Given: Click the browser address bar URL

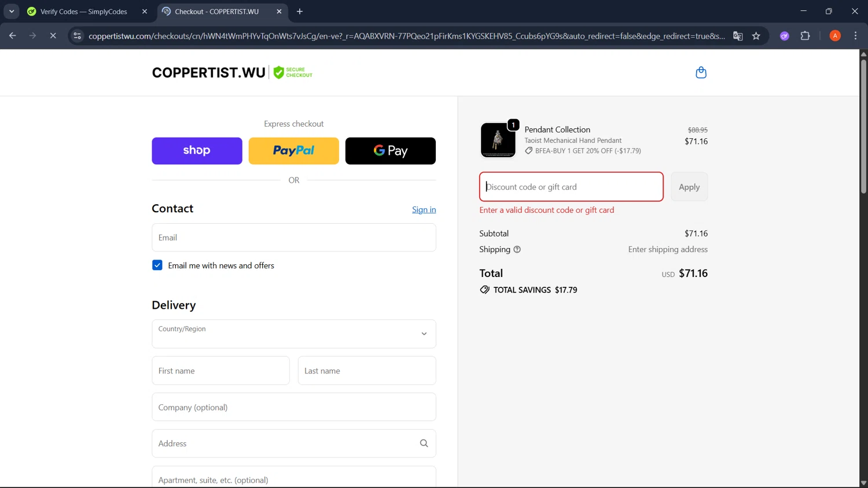Looking at the screenshot, I should coord(406,36).
